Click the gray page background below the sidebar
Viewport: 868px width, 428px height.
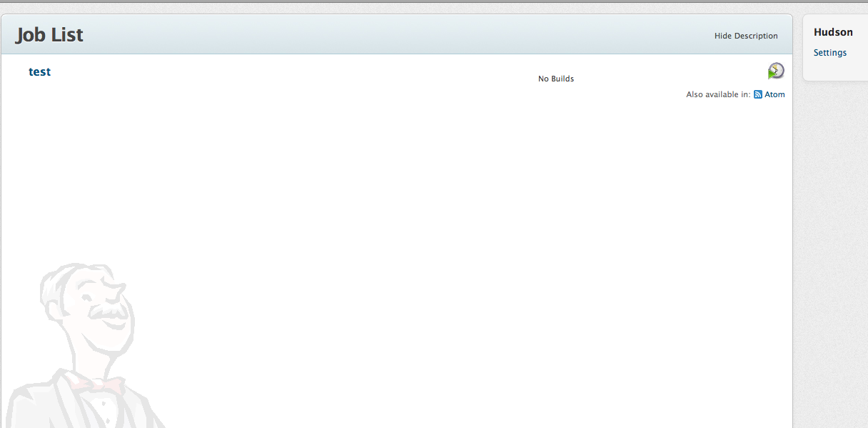click(x=832, y=250)
